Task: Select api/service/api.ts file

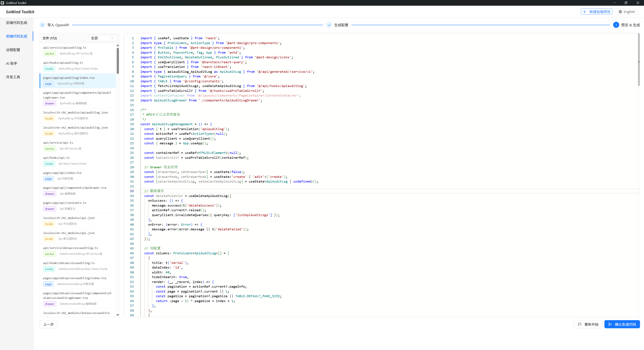Action: 78,146
